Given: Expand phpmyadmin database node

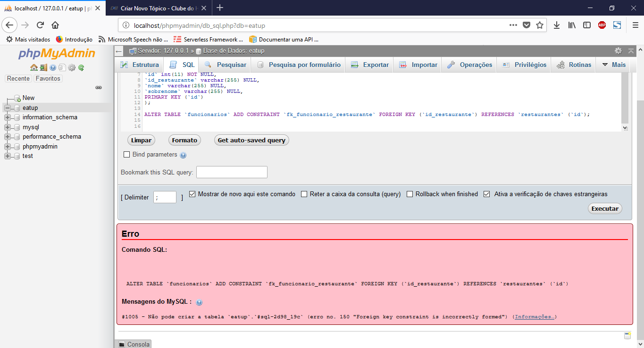Looking at the screenshot, I should [x=8, y=147].
